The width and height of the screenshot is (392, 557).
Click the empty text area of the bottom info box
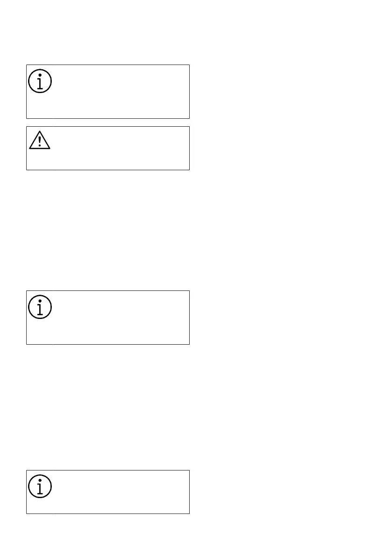click(121, 492)
